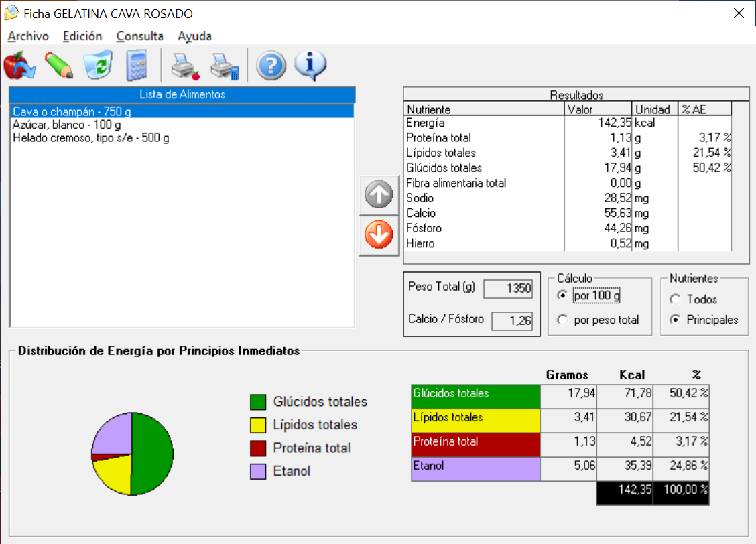This screenshot has height=544, width=756.
Task: Click the recycle bin delete icon
Action: (98, 66)
